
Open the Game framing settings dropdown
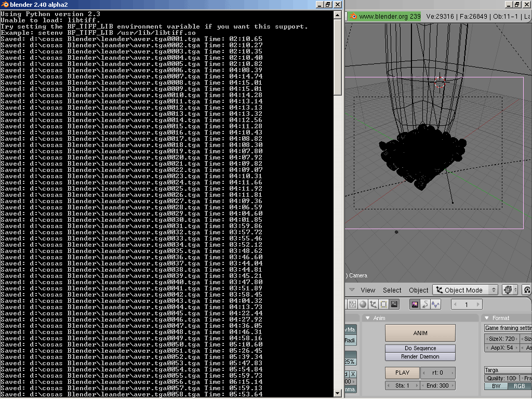tap(508, 328)
